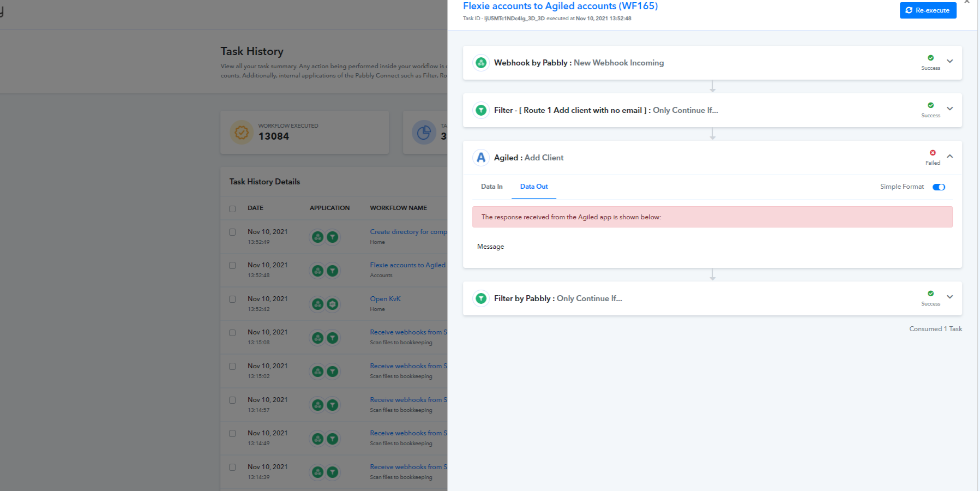Collapse the Agiled Add Client step
This screenshot has height=491, width=980.
coord(950,156)
